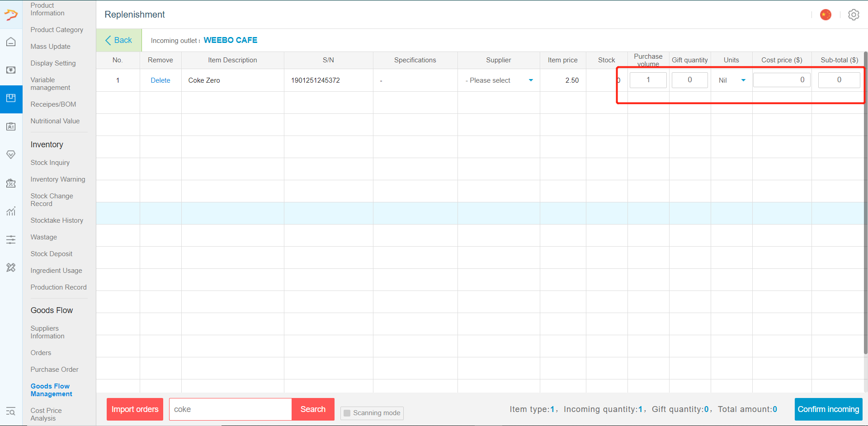Open Display Setting menu item
This screenshot has height=426, width=868.
(x=53, y=63)
